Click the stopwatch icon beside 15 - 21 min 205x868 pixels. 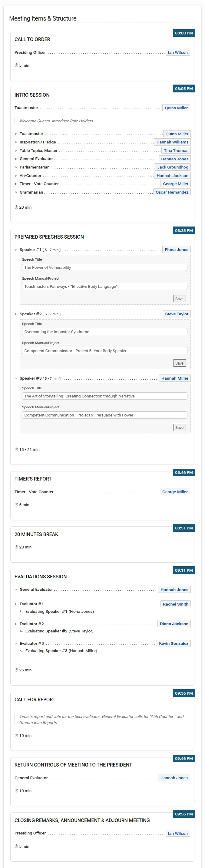tap(16, 449)
